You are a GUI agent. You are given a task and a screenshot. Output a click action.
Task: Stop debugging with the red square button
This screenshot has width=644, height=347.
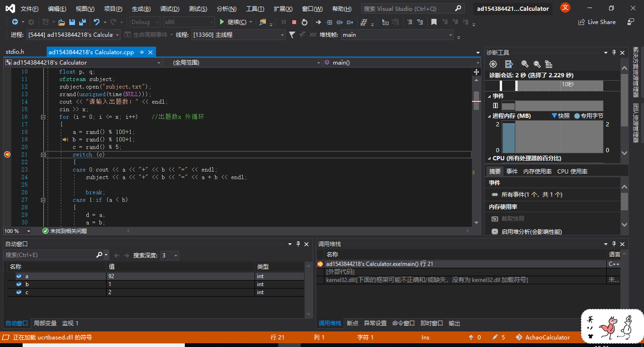[x=294, y=22]
